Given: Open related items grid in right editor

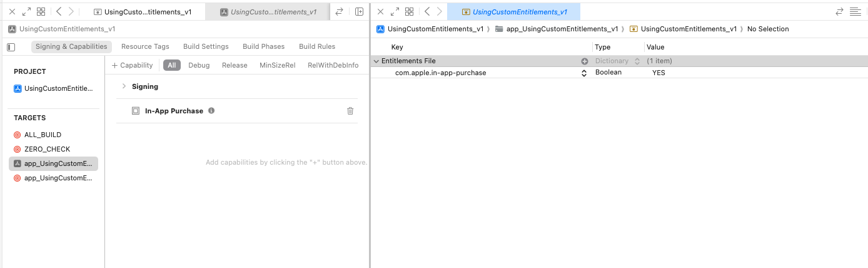Looking at the screenshot, I should 410,11.
